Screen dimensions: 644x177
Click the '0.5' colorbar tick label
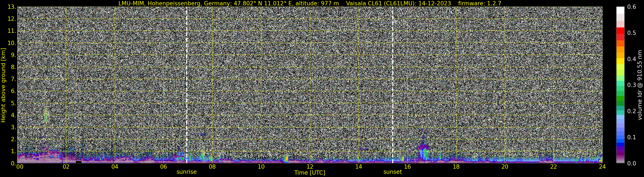coord(632,33)
